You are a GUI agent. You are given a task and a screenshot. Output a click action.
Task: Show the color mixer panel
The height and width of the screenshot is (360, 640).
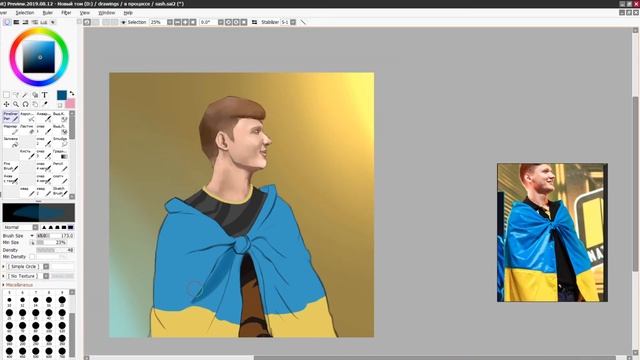tap(35, 22)
